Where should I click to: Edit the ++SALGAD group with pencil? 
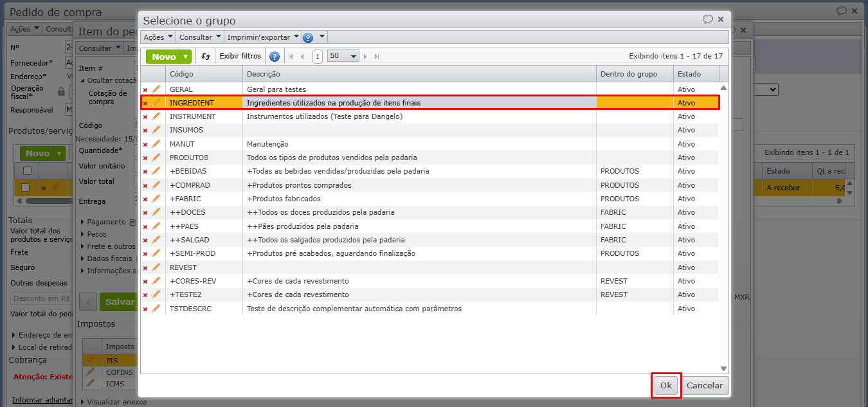[x=156, y=240]
